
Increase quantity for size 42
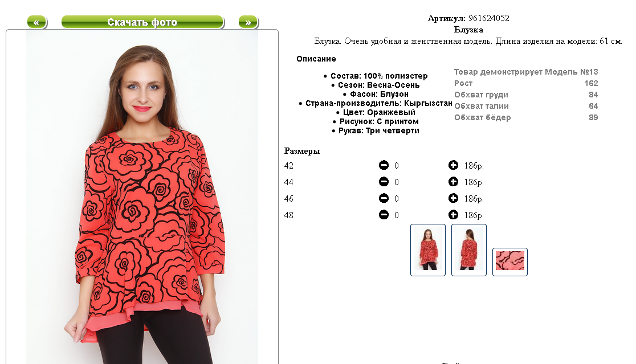[454, 165]
